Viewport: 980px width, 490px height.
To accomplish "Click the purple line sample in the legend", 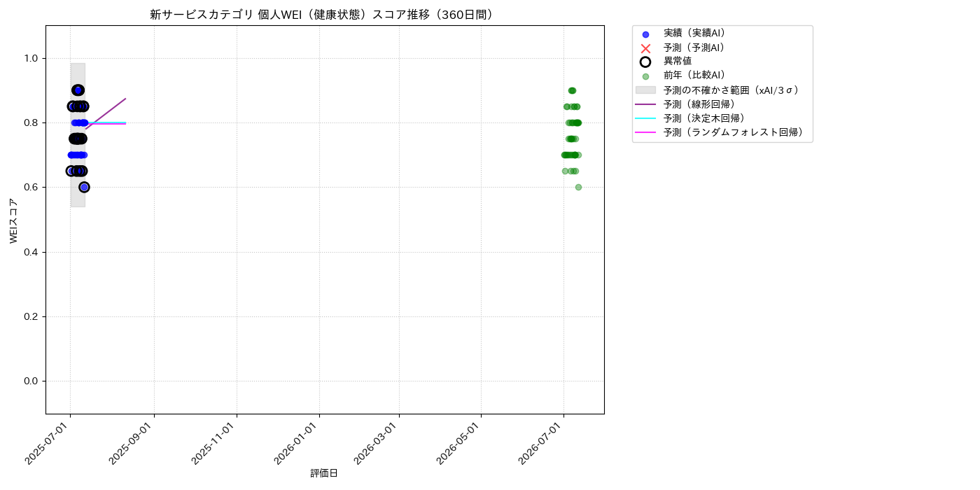I will (x=645, y=104).
